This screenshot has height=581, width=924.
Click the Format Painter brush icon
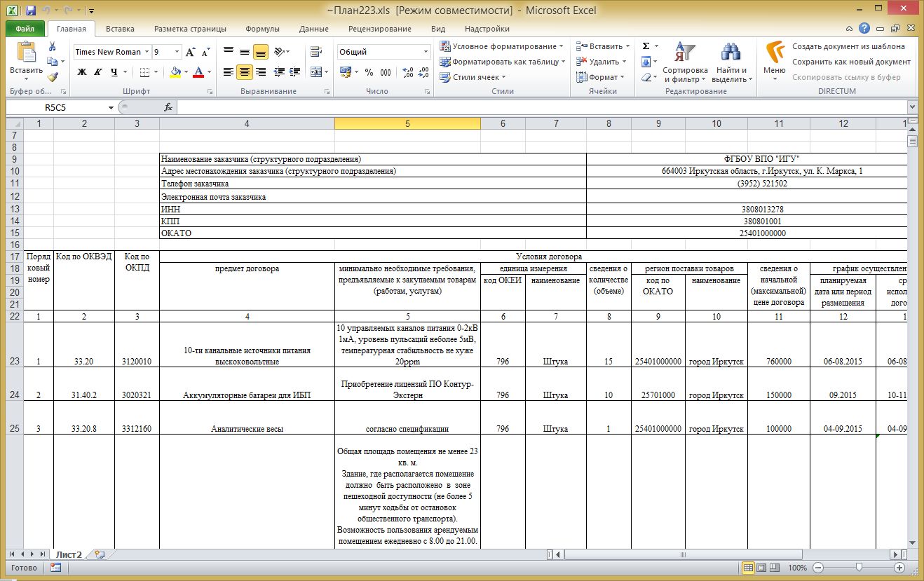[53, 77]
